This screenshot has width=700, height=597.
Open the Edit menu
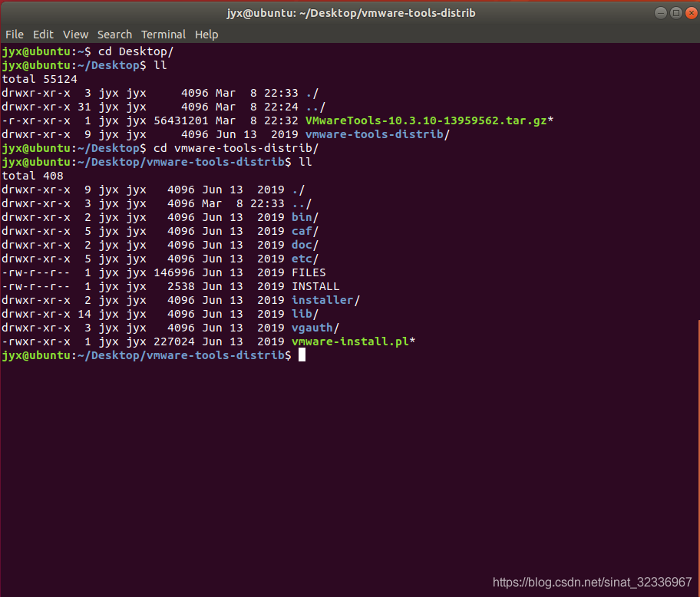pos(43,35)
